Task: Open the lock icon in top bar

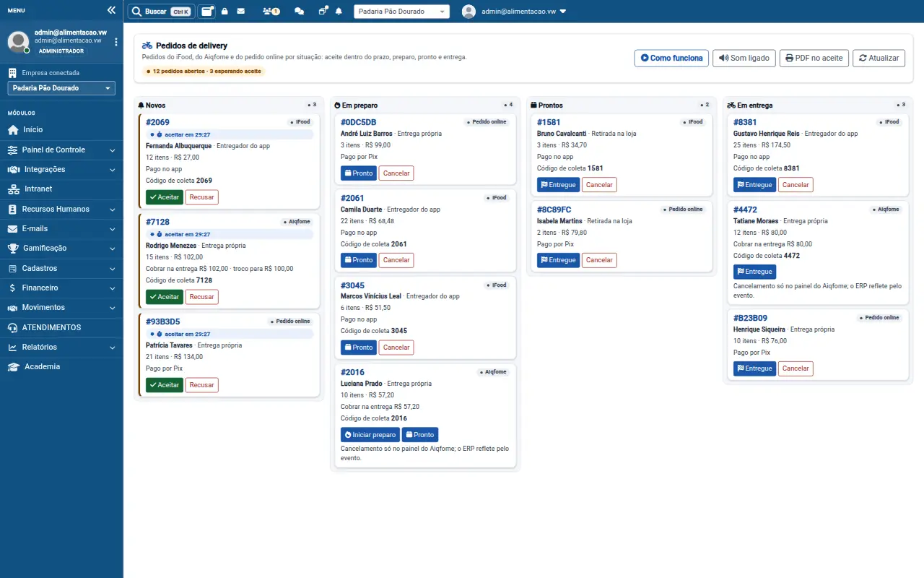Action: [x=225, y=12]
